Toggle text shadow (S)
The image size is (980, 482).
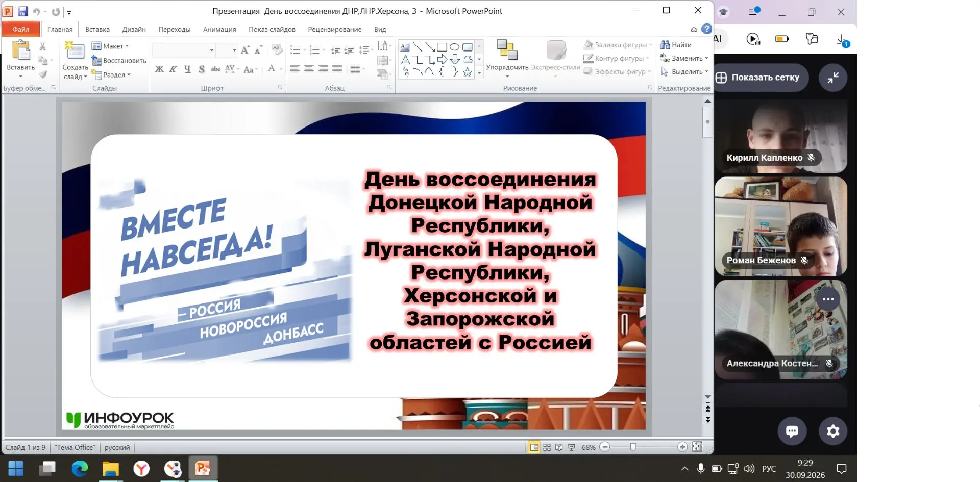202,69
